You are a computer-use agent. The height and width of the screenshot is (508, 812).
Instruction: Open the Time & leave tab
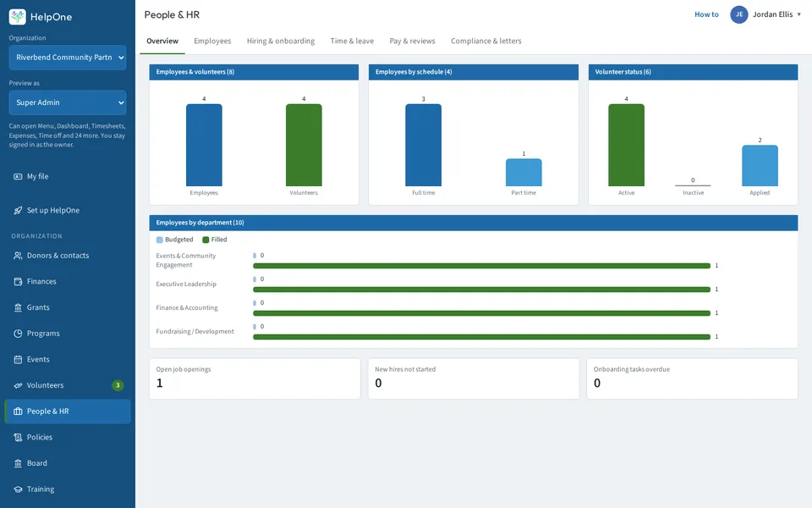pyautogui.click(x=352, y=41)
